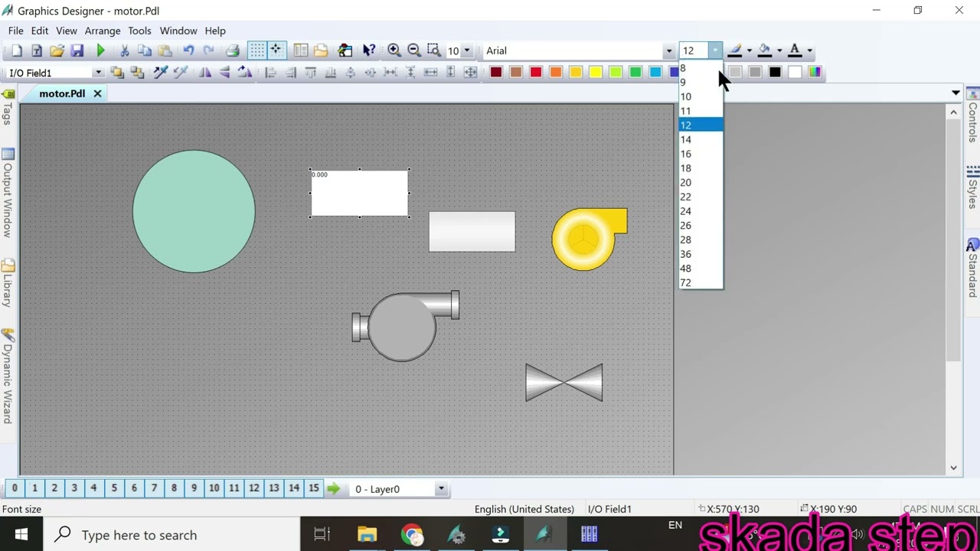This screenshot has height=551, width=980.
Task: Toggle visibility of layer 10
Action: (x=214, y=488)
